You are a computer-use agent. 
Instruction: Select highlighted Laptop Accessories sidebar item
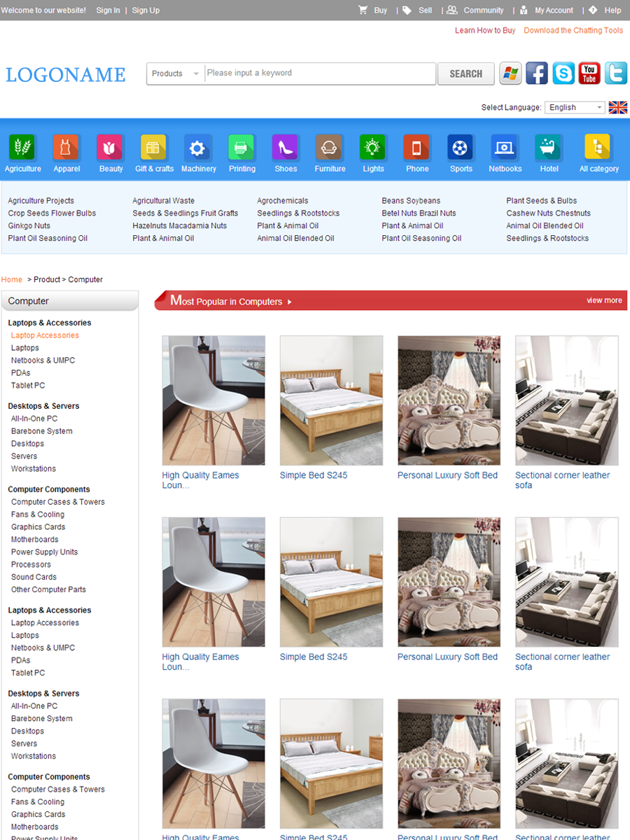pyautogui.click(x=45, y=335)
